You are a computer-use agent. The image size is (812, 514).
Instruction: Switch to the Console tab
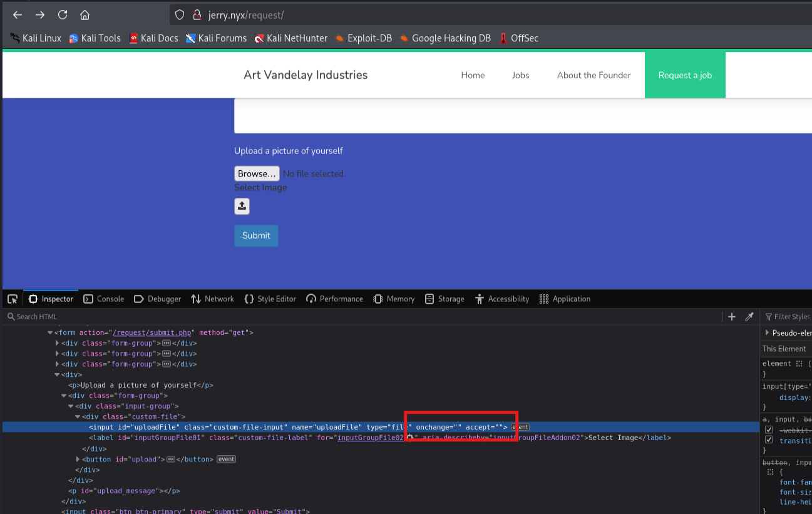104,299
